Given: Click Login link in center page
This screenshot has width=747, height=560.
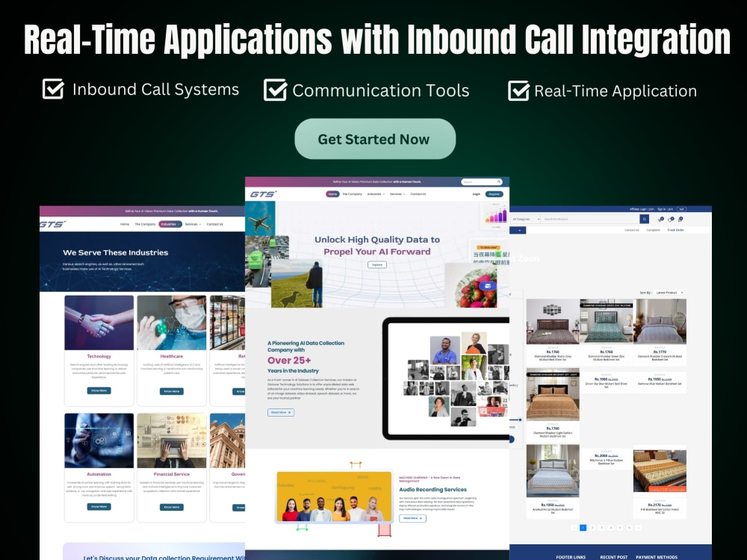Looking at the screenshot, I should pos(476,194).
